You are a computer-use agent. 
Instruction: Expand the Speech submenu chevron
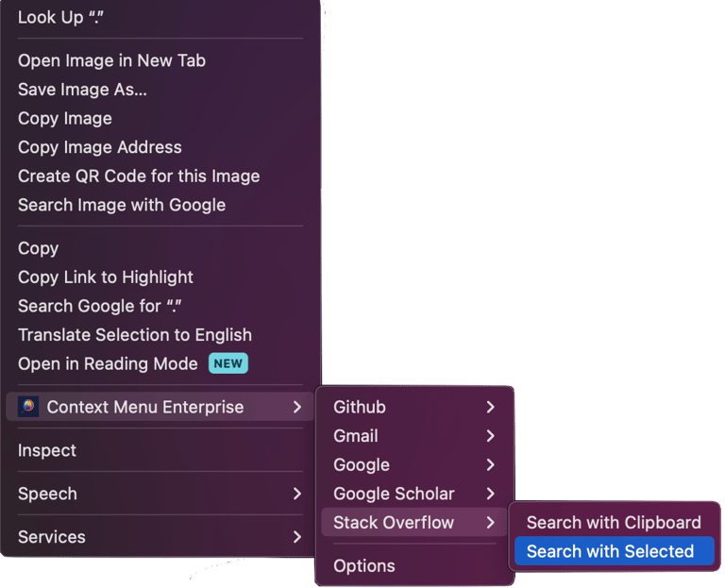click(x=297, y=495)
